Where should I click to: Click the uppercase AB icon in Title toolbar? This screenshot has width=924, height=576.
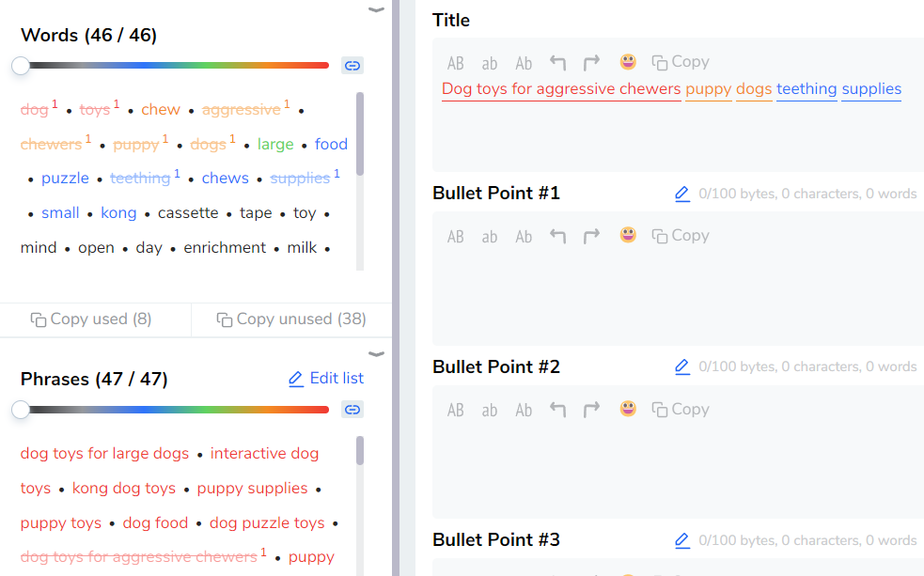click(456, 63)
